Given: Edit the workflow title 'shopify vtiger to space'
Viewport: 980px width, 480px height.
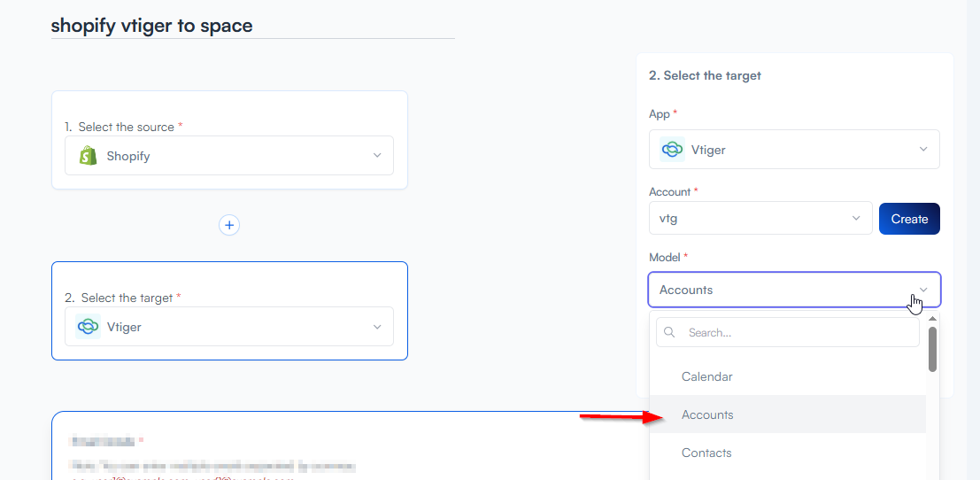Looking at the screenshot, I should coord(152,26).
